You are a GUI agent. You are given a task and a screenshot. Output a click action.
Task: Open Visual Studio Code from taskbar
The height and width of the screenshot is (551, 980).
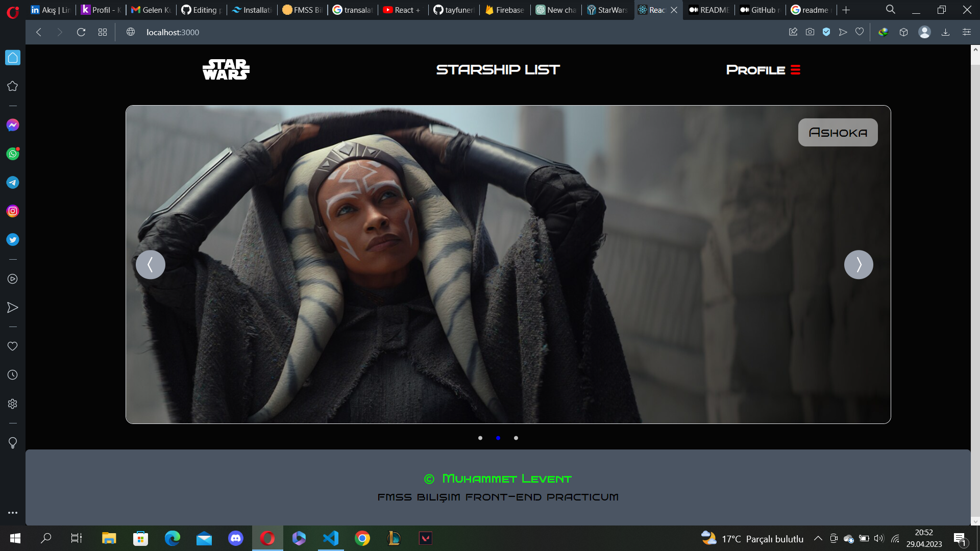click(x=331, y=538)
